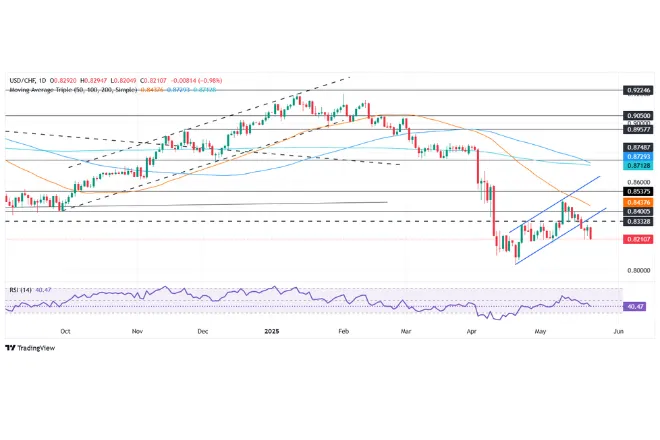The width and height of the screenshot is (660, 440).
Task: Click the blue 0.87293 moving average label
Action: (638, 157)
